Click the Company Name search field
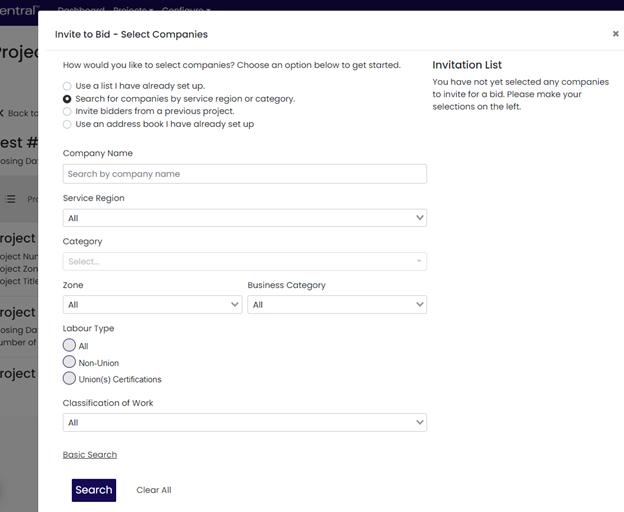The width and height of the screenshot is (624, 512). coord(244,174)
